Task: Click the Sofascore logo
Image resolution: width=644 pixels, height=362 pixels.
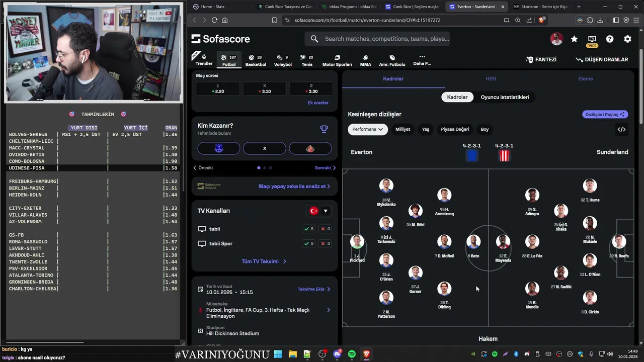Action: (x=221, y=39)
